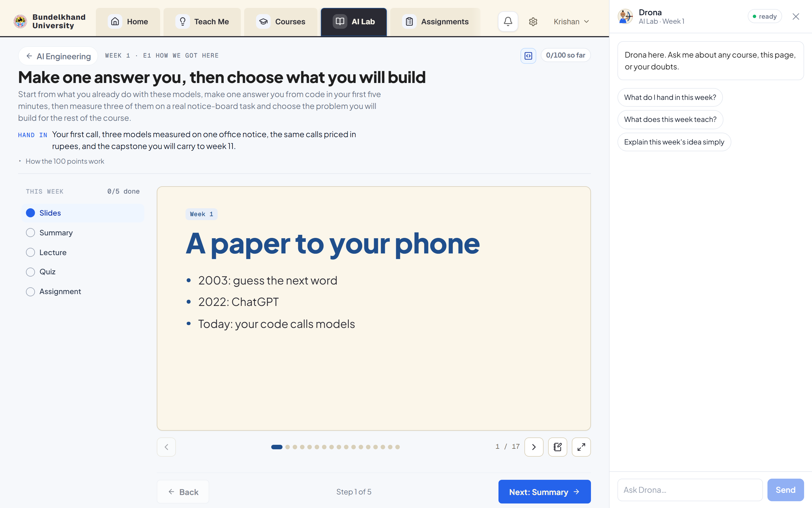This screenshot has height=508, width=812.
Task: Ask Explain this week's idea simply
Action: (x=674, y=142)
